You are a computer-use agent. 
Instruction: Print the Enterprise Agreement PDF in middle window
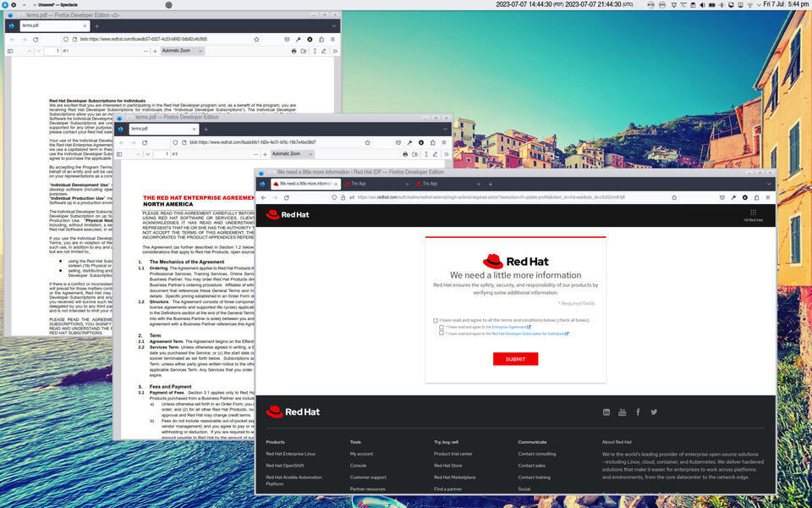click(405, 154)
